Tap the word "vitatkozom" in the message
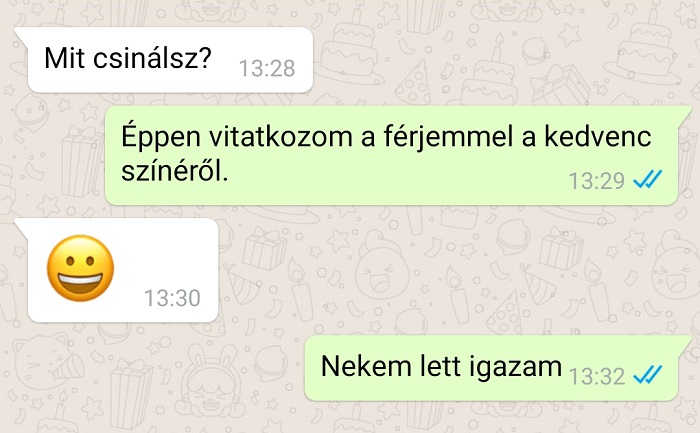Screen dimensions: 700x433 tap(281, 136)
